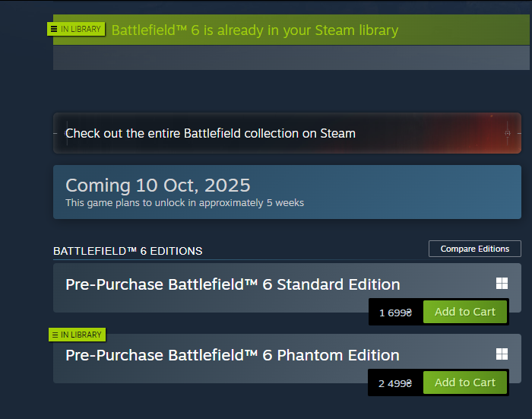Click the list icon in Phantom Edition's IN LIBRARY badge
The image size is (532, 419).
55,335
